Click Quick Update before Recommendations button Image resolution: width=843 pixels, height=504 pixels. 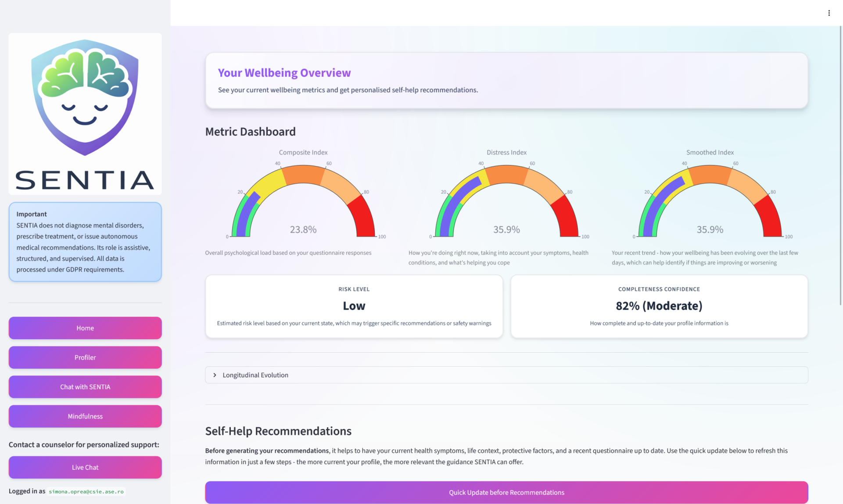(506, 493)
